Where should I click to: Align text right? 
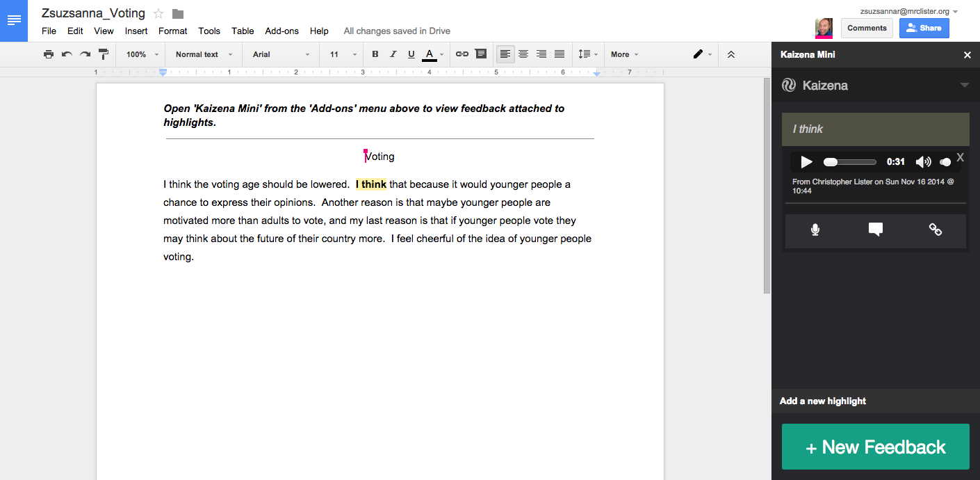click(541, 54)
